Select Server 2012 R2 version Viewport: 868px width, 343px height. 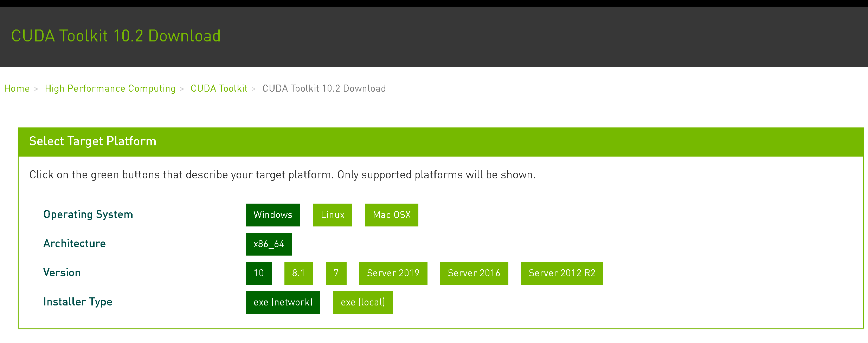coord(562,273)
